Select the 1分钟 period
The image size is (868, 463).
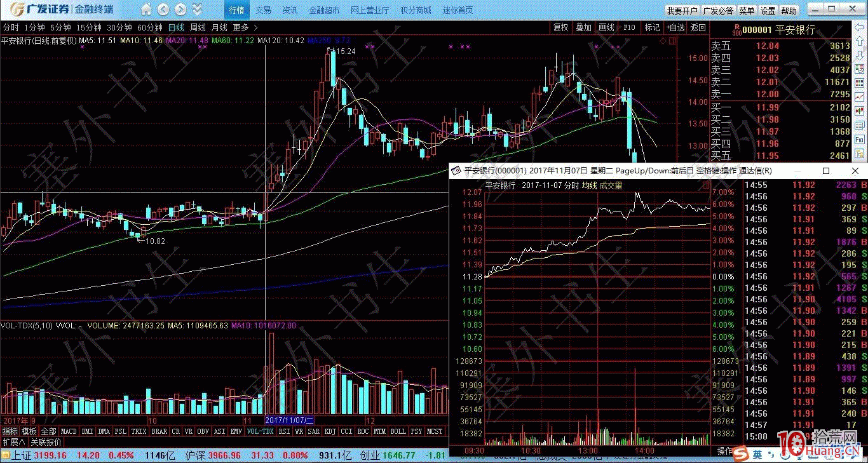tap(34, 27)
